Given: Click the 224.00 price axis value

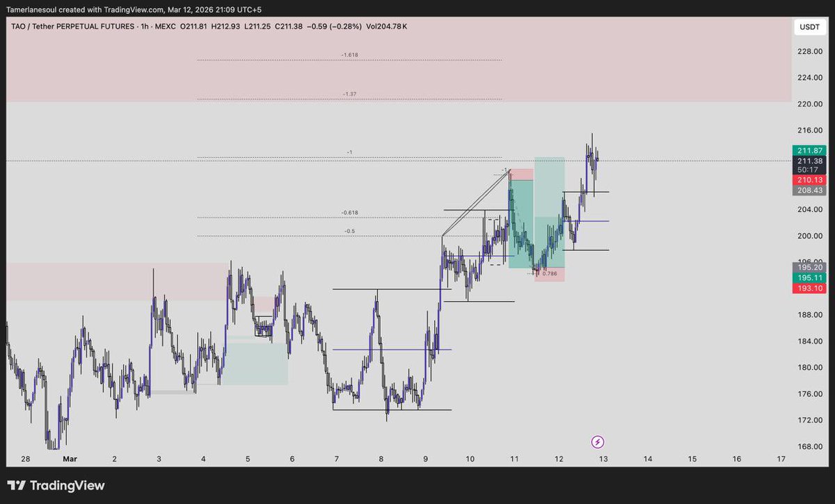Looking at the screenshot, I should [x=811, y=78].
